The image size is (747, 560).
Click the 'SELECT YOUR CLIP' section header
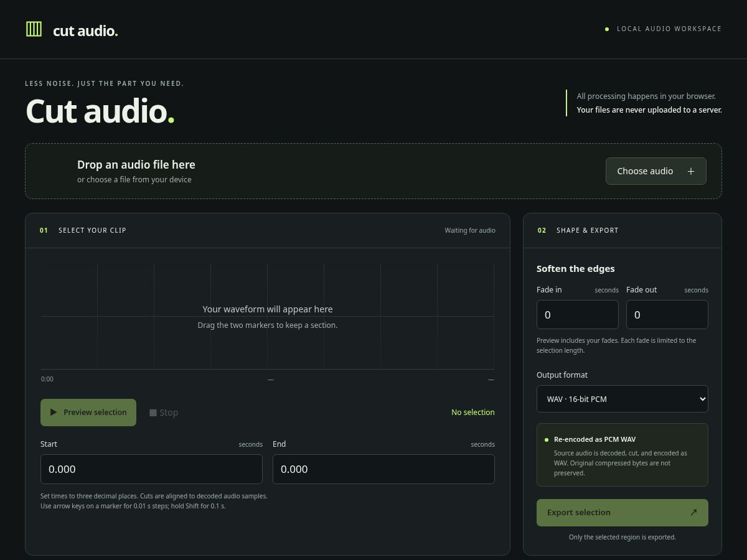click(92, 230)
